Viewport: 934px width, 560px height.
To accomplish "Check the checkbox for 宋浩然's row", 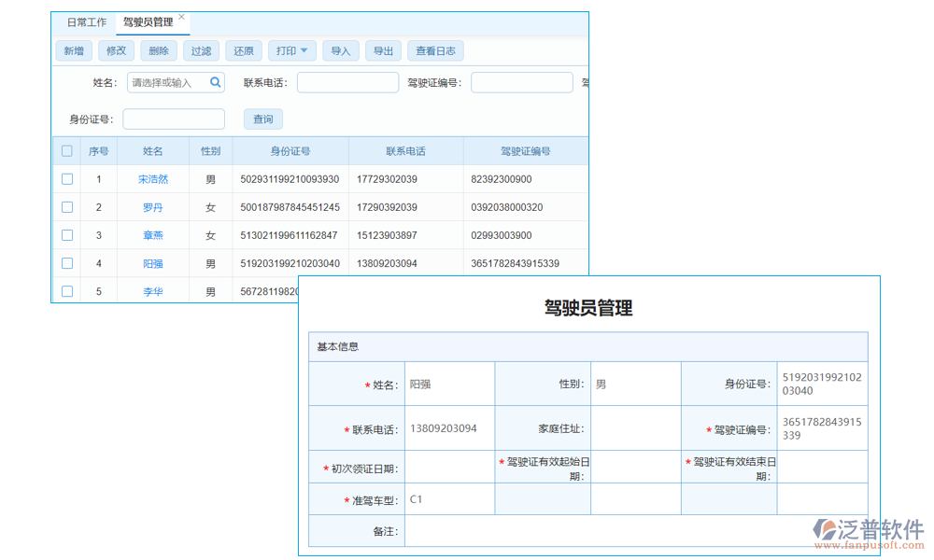I will (x=66, y=179).
